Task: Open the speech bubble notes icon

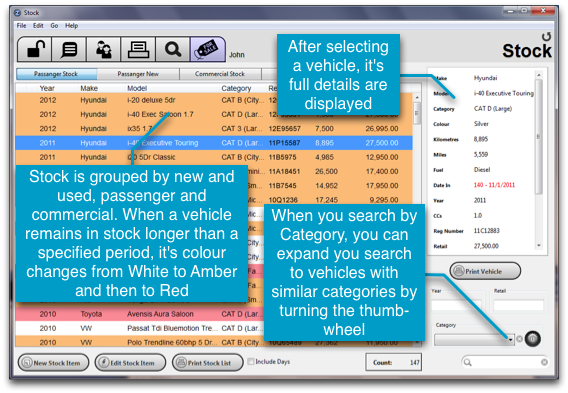Action: click(69, 49)
